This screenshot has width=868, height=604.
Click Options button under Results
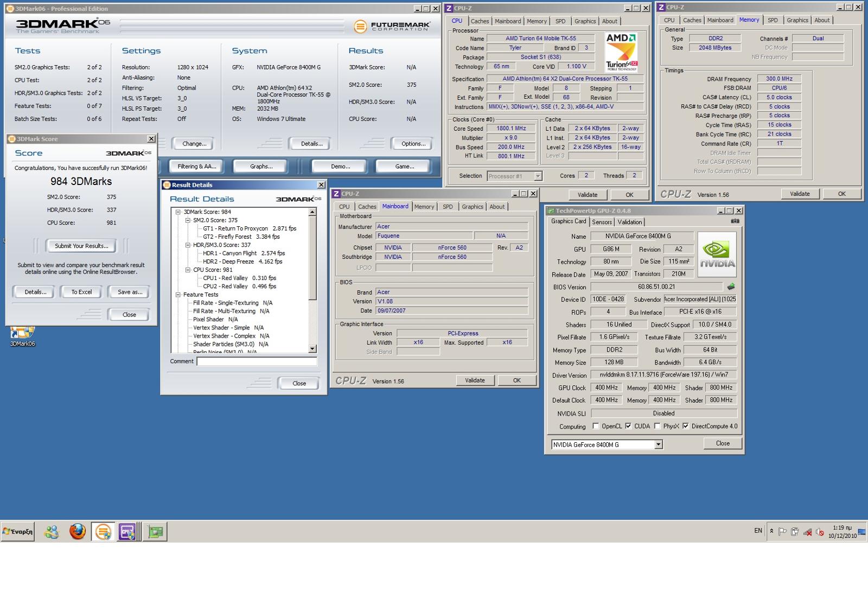413,144
